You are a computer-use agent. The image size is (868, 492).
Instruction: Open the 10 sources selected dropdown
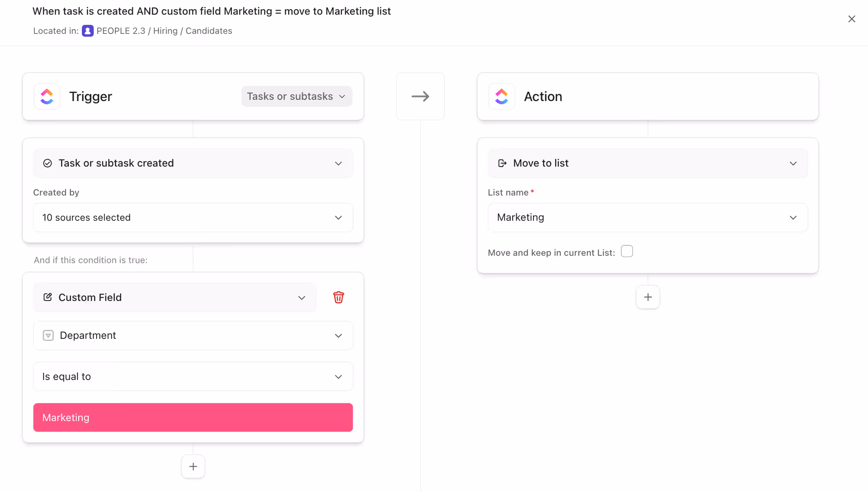point(193,217)
